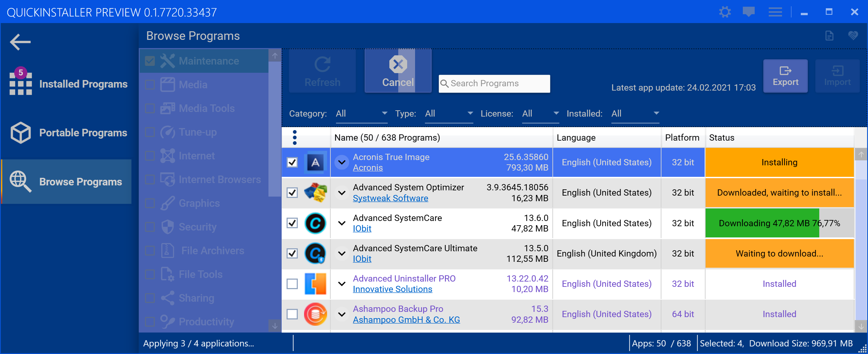This screenshot has width=868, height=354.
Task: Open the Innovative Solutions publisher link
Action: [392, 289]
